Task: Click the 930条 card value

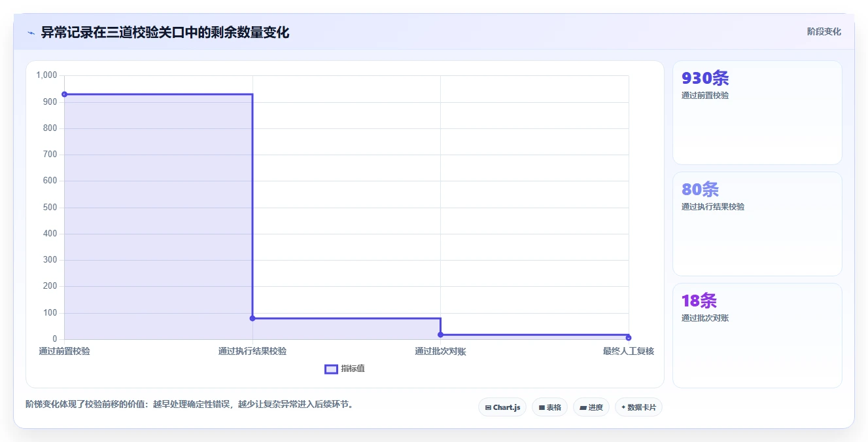Action: (x=705, y=78)
